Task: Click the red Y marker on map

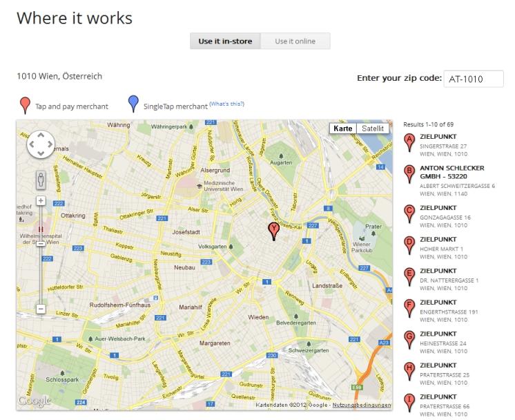Action: (x=273, y=230)
